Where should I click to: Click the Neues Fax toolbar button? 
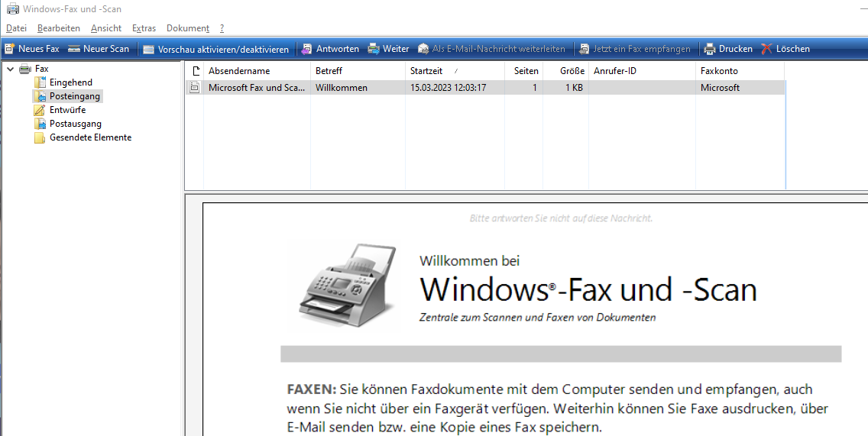click(31, 49)
